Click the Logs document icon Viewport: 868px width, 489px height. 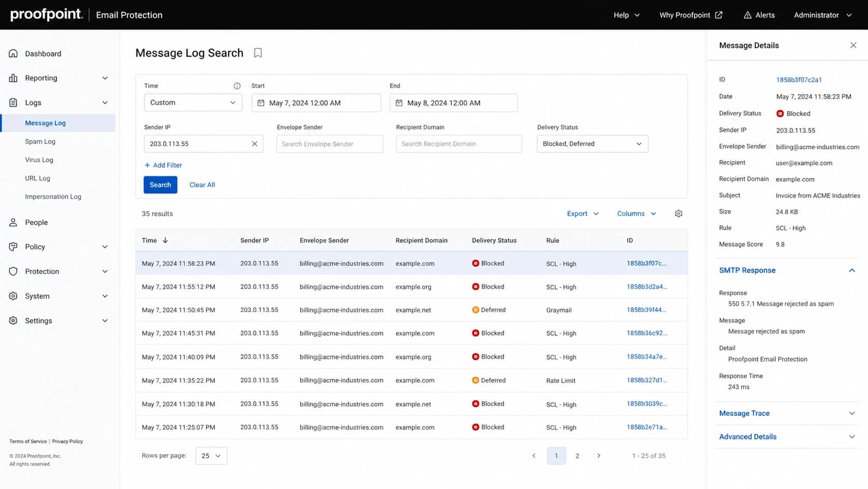[13, 102]
